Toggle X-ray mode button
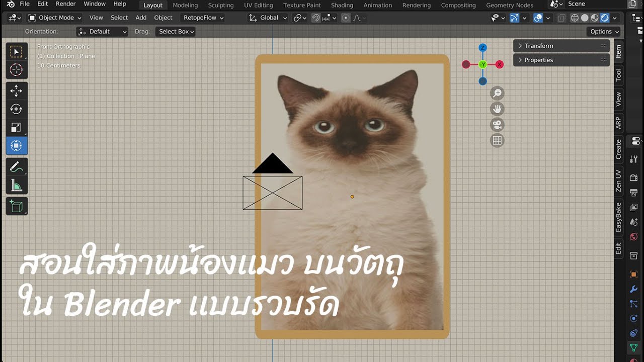The width and height of the screenshot is (644, 362). (561, 18)
